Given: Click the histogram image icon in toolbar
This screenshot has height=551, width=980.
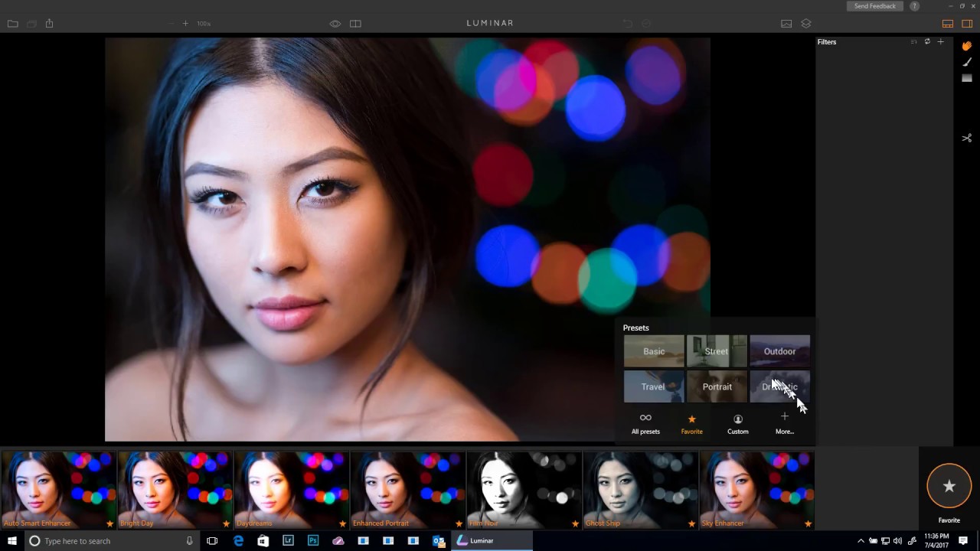Looking at the screenshot, I should (x=786, y=24).
